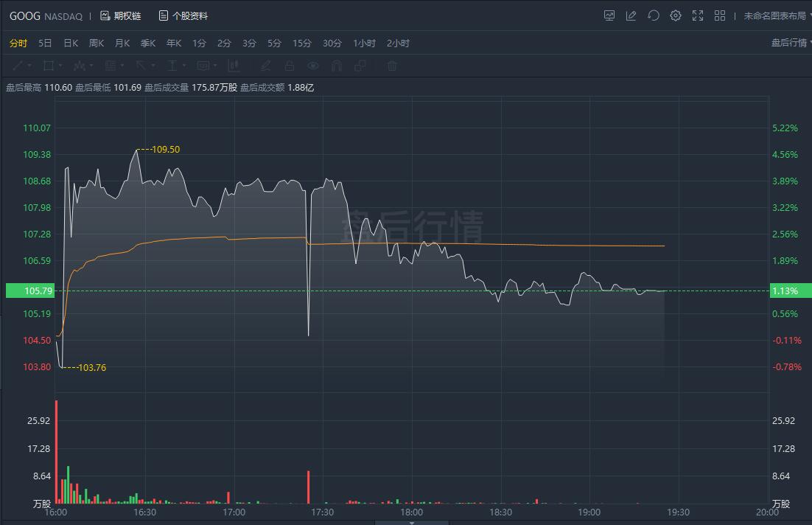Enter fullscreen with the expand icon
The width and height of the screenshot is (812, 525).
tap(698, 15)
